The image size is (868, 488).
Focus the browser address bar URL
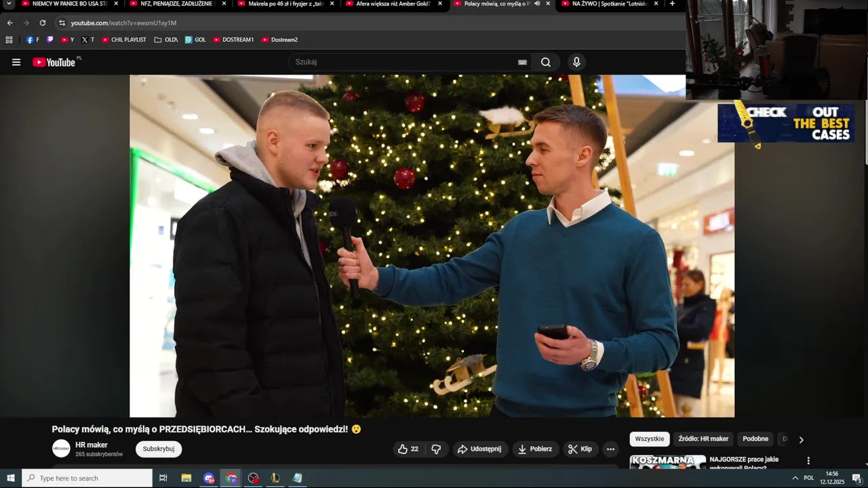tap(124, 23)
